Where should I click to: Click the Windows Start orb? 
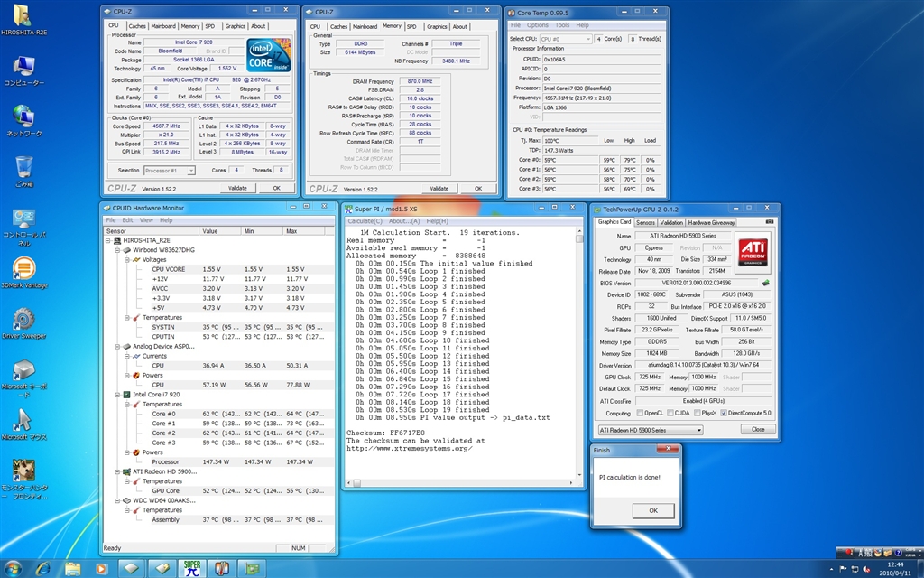13,568
